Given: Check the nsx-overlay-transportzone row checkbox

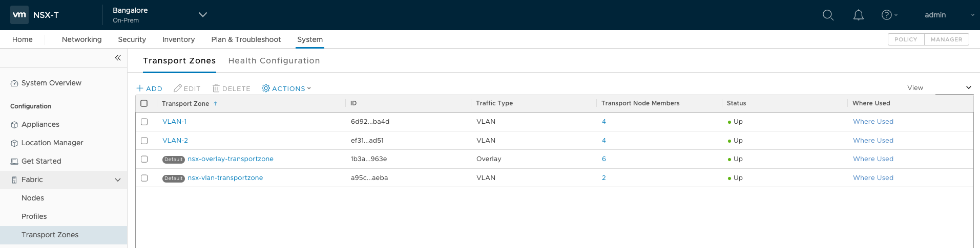Looking at the screenshot, I should tap(144, 159).
